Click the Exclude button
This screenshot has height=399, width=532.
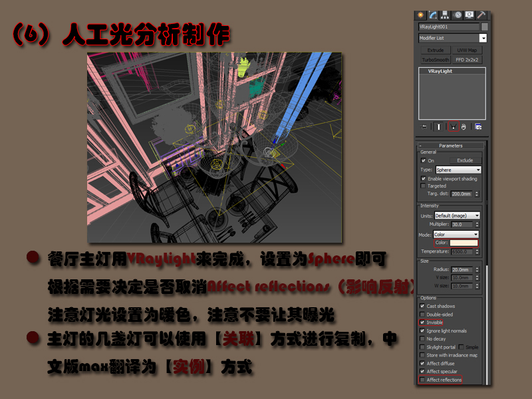465,160
